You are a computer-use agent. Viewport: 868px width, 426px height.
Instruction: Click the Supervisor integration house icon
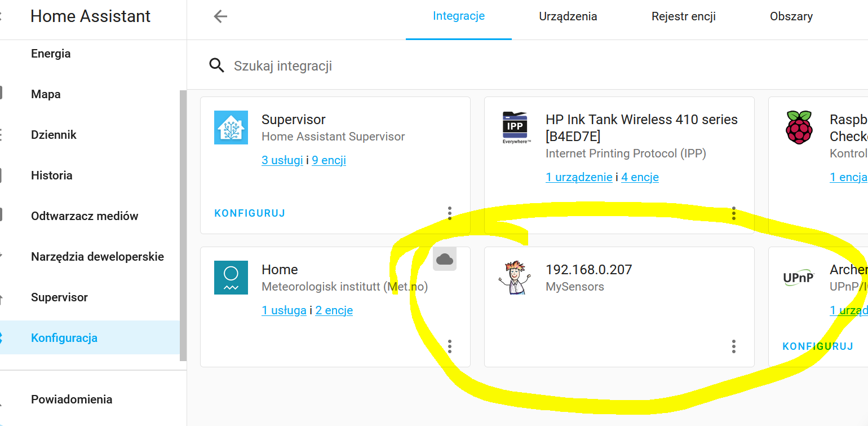coord(231,128)
